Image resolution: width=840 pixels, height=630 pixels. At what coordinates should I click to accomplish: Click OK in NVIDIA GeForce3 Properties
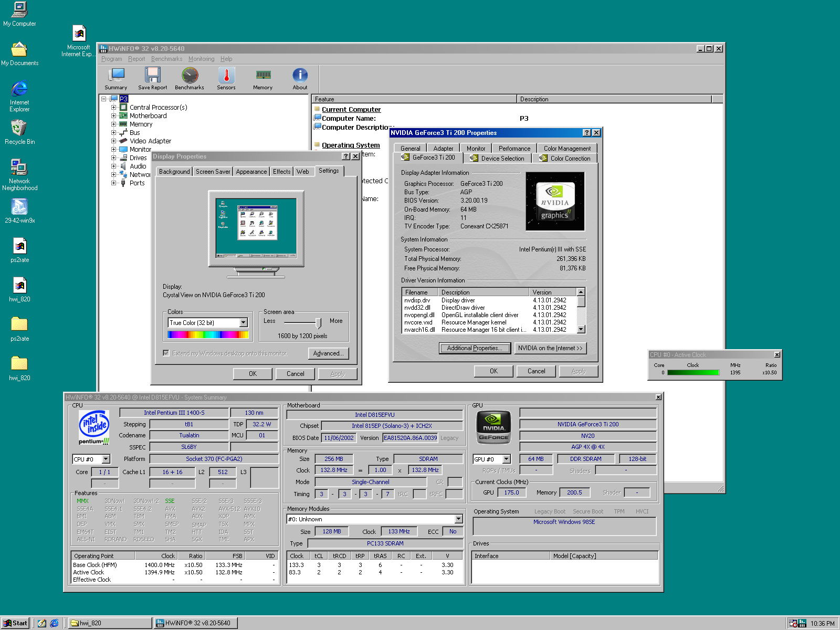[x=493, y=371]
